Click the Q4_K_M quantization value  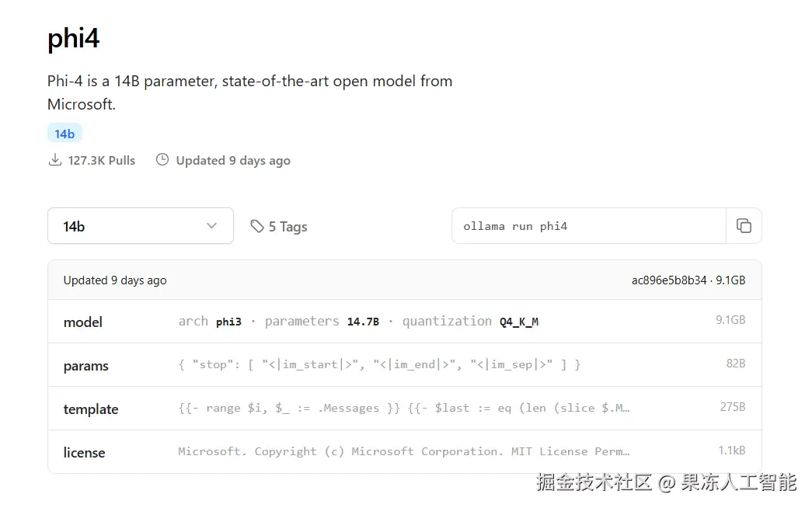pos(519,322)
